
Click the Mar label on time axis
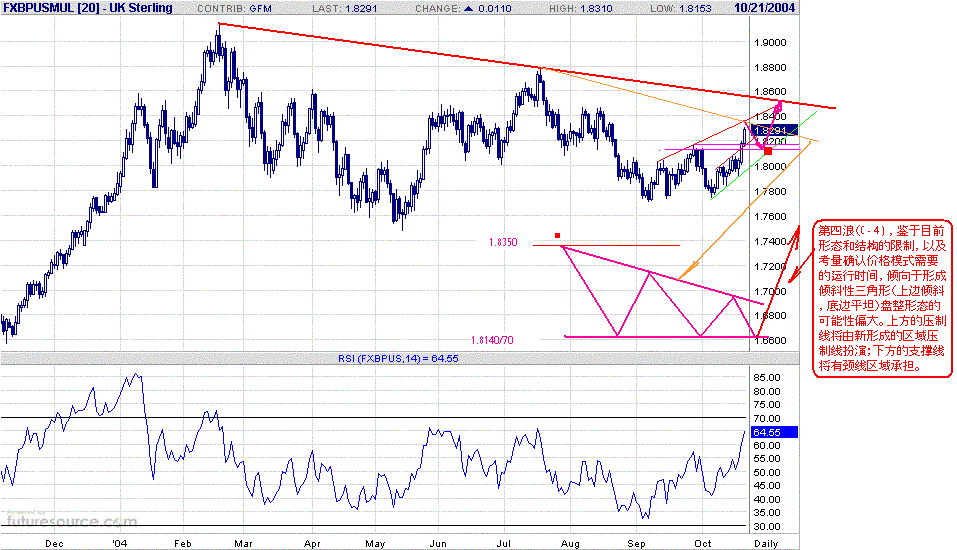[x=243, y=544]
